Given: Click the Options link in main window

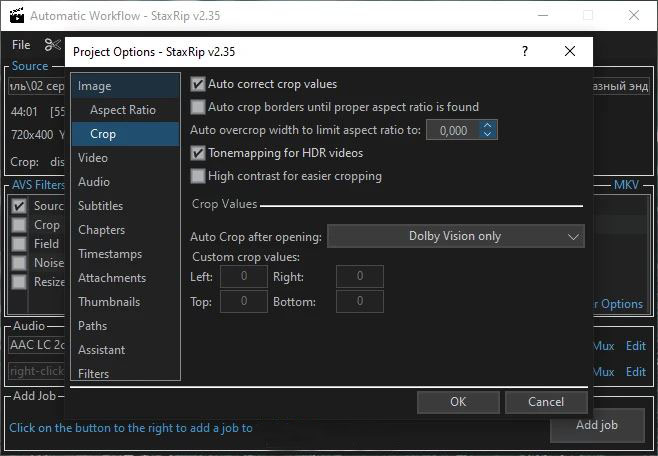Looking at the screenshot, I should coord(618,304).
